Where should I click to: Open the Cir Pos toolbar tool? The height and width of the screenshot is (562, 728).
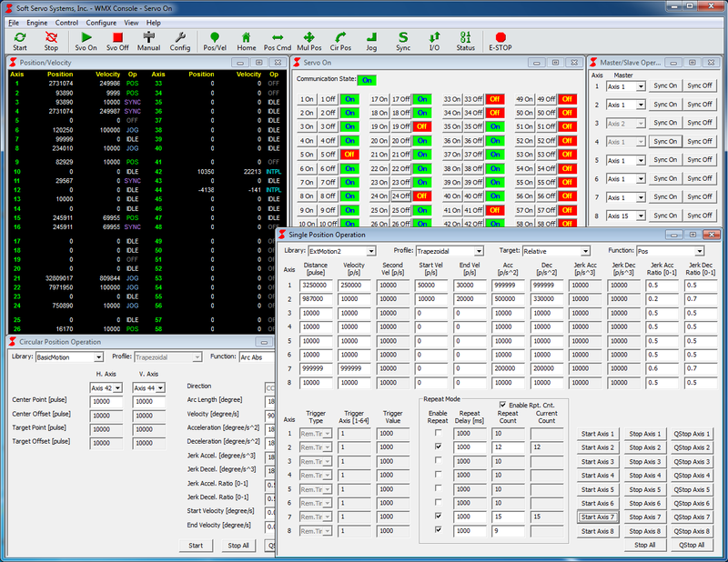pyautogui.click(x=340, y=41)
